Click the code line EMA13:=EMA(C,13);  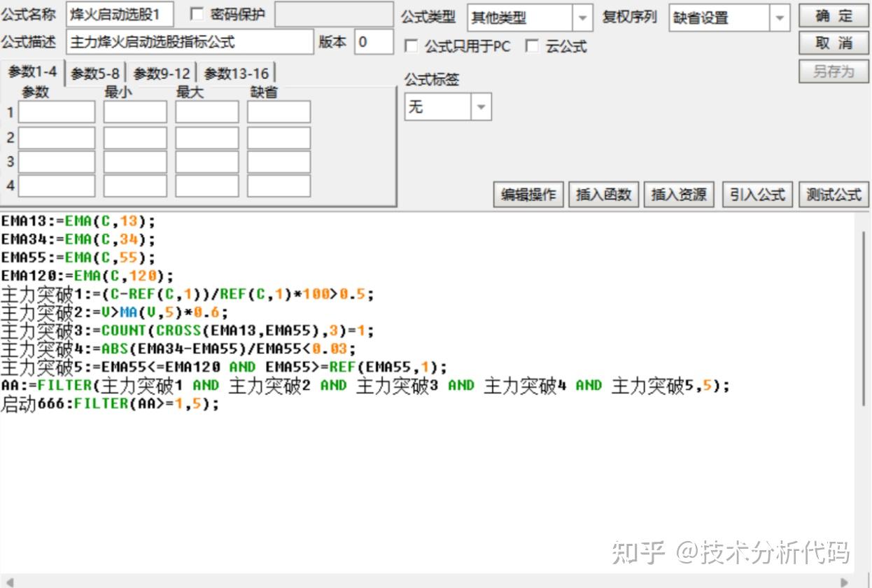(x=78, y=221)
